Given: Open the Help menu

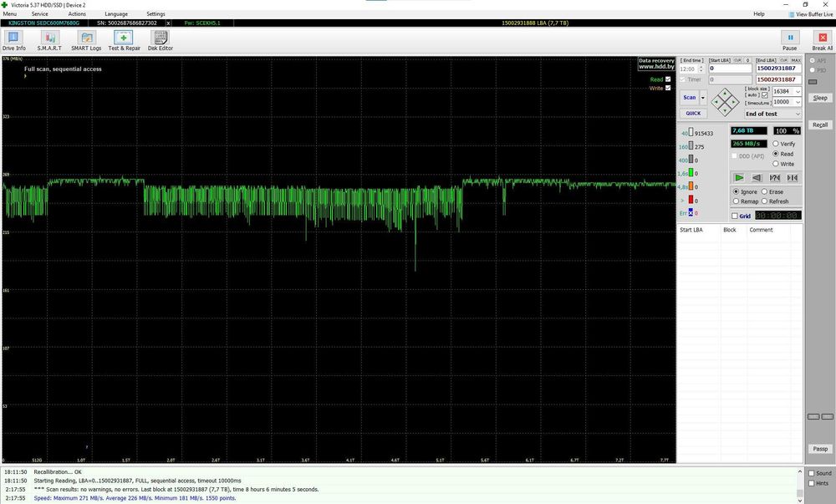Looking at the screenshot, I should 759,14.
